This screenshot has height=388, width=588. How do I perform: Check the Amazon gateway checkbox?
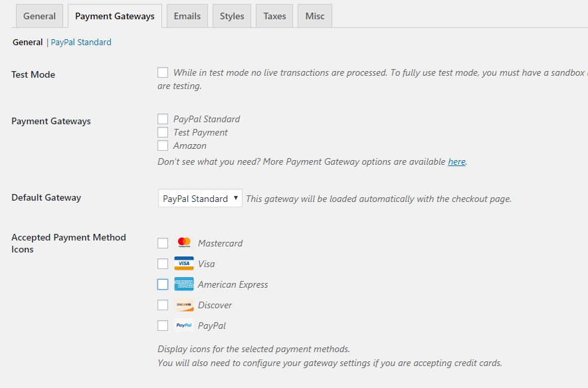click(x=163, y=145)
